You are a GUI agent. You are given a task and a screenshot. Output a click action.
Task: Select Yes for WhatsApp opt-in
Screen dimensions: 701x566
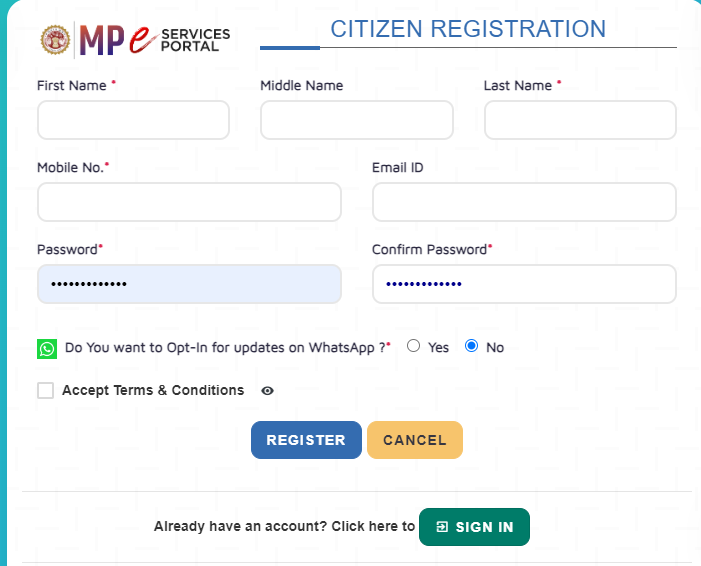[414, 346]
